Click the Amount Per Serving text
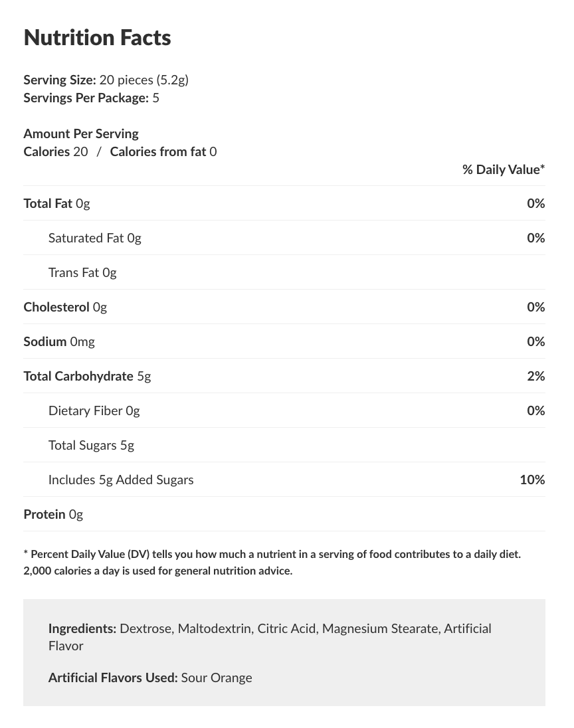574x728 pixels. pyautogui.click(x=81, y=134)
